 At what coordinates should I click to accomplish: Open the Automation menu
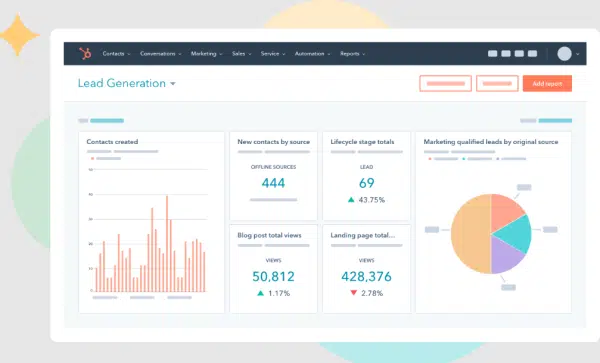tap(312, 54)
